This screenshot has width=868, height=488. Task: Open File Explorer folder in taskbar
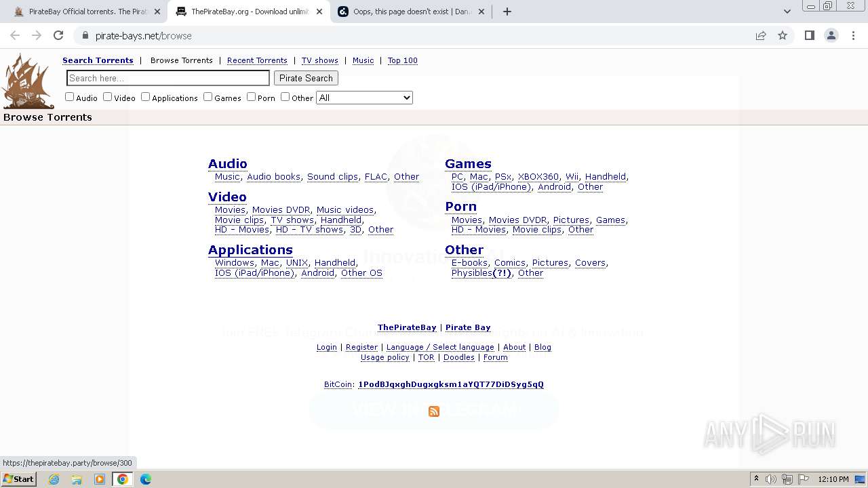[x=77, y=479]
